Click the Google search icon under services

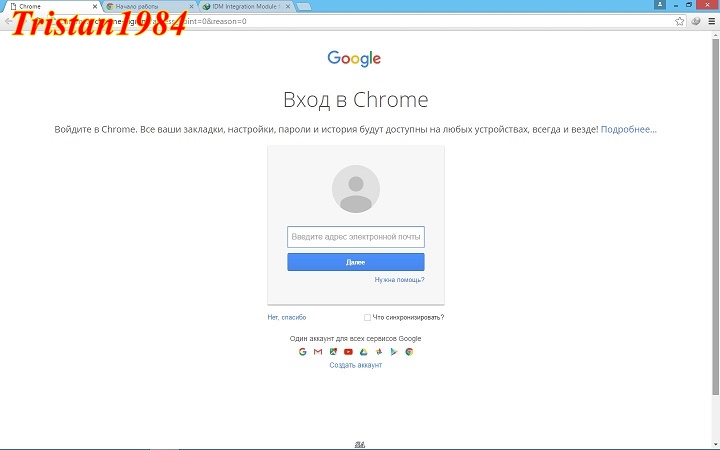[302, 352]
